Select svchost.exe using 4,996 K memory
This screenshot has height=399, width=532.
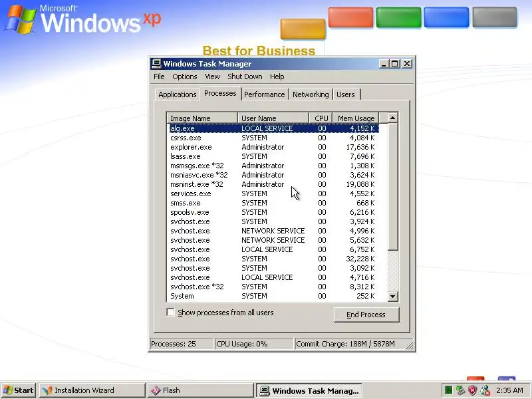click(273, 231)
